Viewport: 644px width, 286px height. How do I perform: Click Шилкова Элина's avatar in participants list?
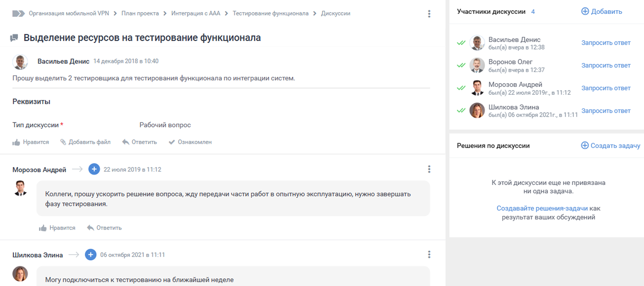pos(477,110)
